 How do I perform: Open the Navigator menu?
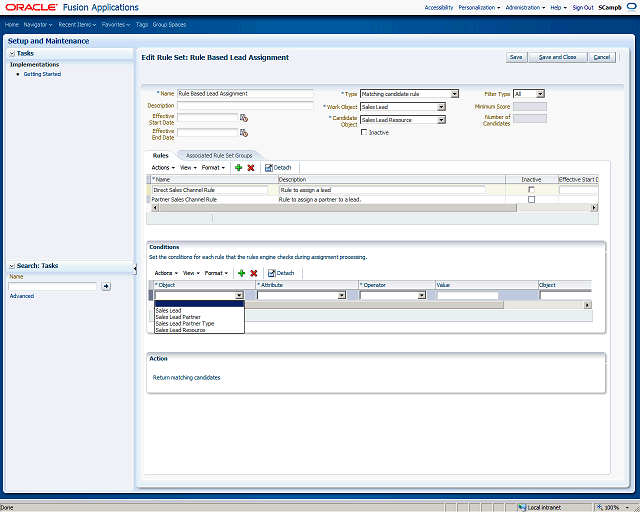click(x=38, y=24)
